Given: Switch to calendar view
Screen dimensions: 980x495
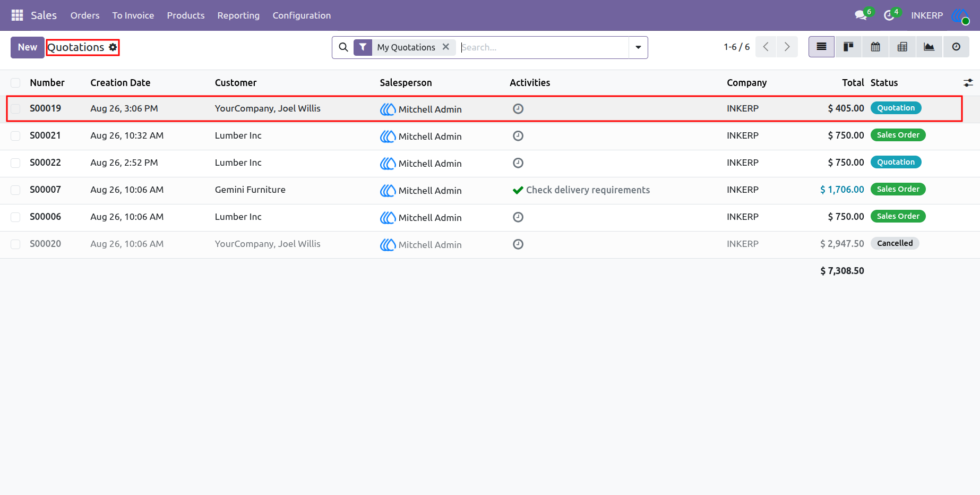Looking at the screenshot, I should click(875, 47).
